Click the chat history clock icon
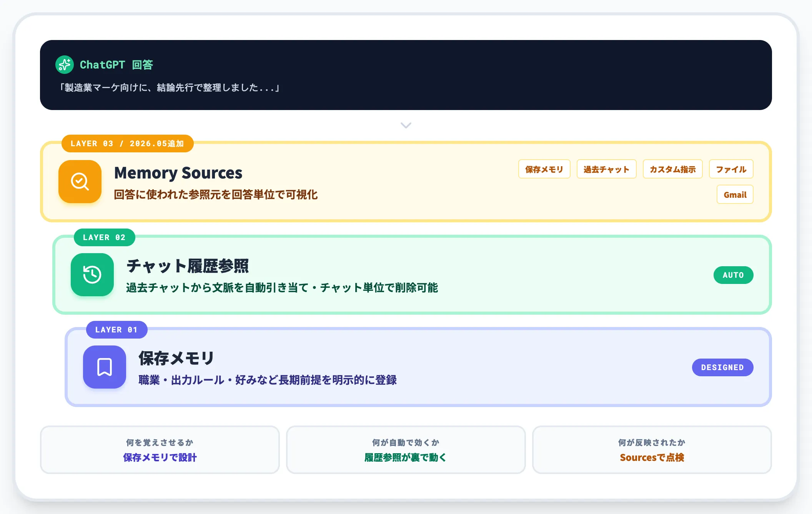 [92, 274]
